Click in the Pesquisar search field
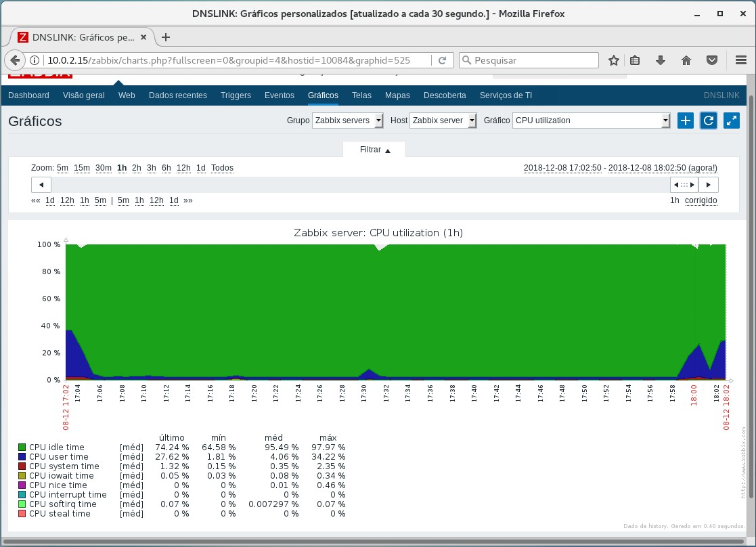Viewport: 756px width, 547px height. 529,60
